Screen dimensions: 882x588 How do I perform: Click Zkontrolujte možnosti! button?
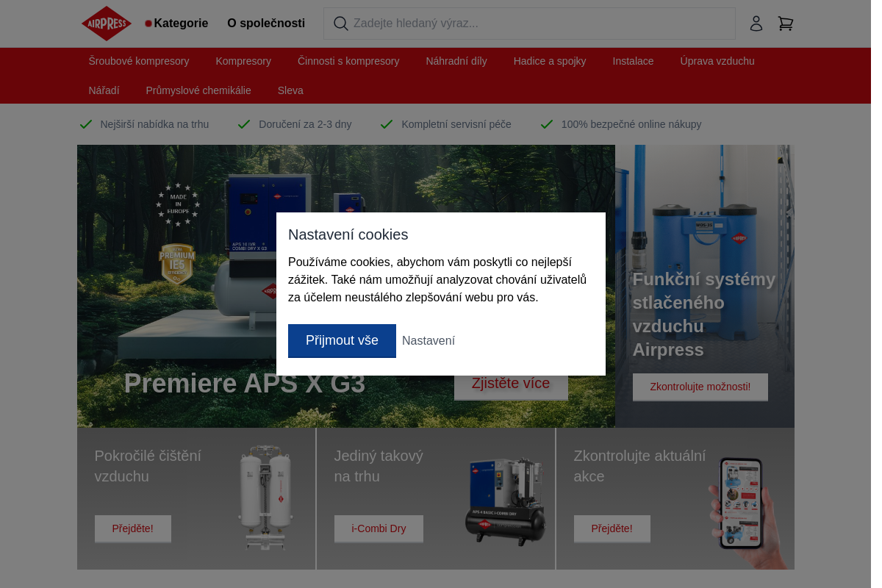pyautogui.click(x=700, y=387)
